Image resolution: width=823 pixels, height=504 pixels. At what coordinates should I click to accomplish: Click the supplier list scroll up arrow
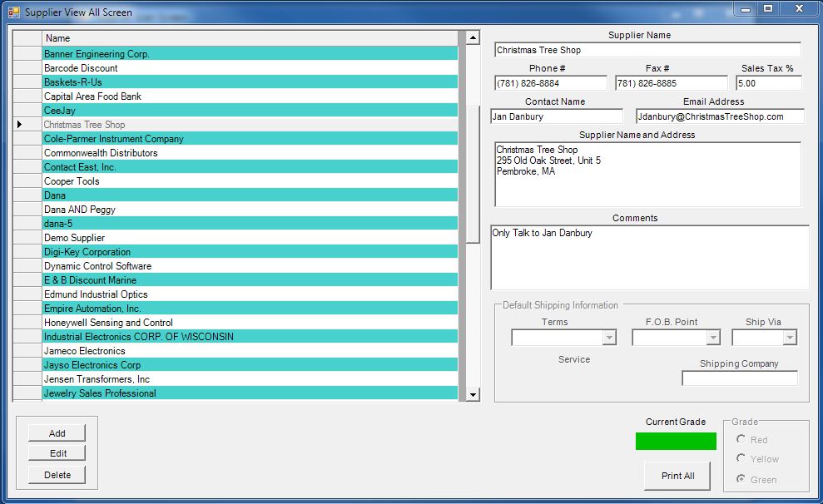tap(473, 37)
